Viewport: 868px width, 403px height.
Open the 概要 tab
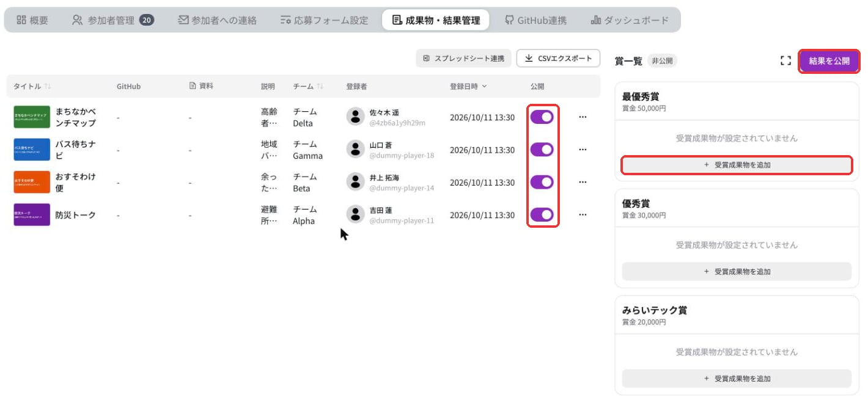click(32, 20)
